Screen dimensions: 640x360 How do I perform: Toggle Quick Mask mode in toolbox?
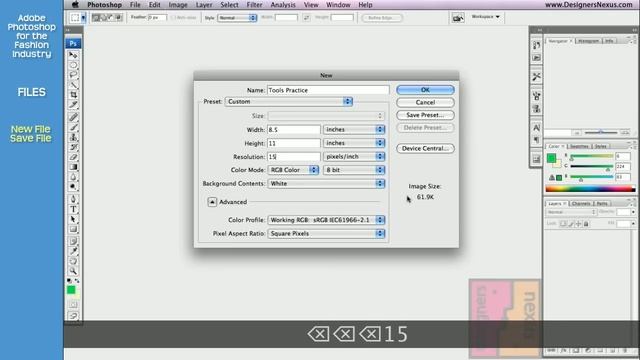[x=73, y=304]
